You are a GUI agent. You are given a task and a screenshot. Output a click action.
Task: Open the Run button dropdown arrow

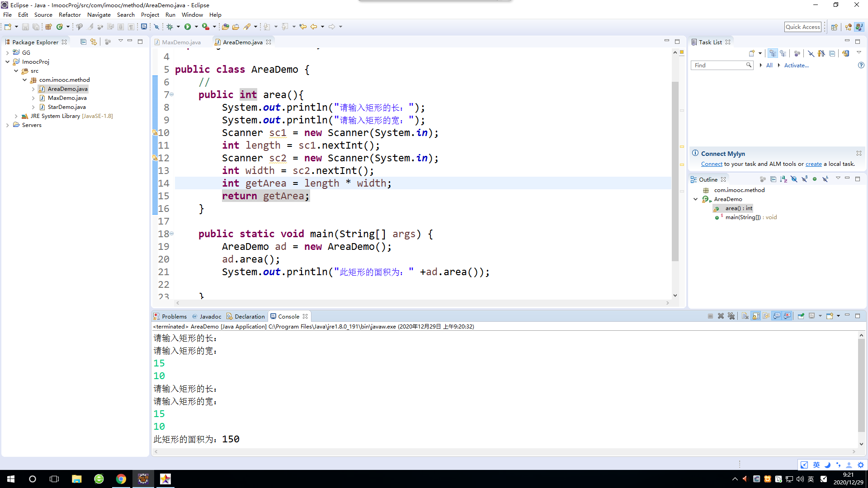196,27
